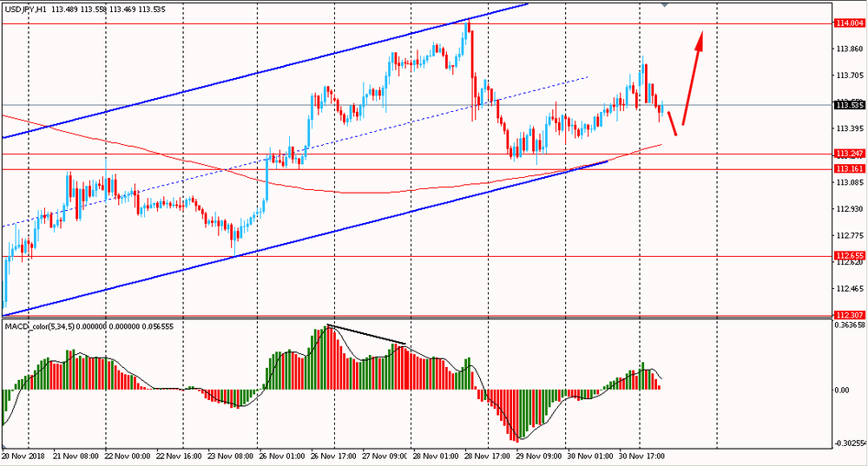Click the 112.775 price scale label
Image resolution: width=868 pixels, height=466 pixels.
[850, 235]
